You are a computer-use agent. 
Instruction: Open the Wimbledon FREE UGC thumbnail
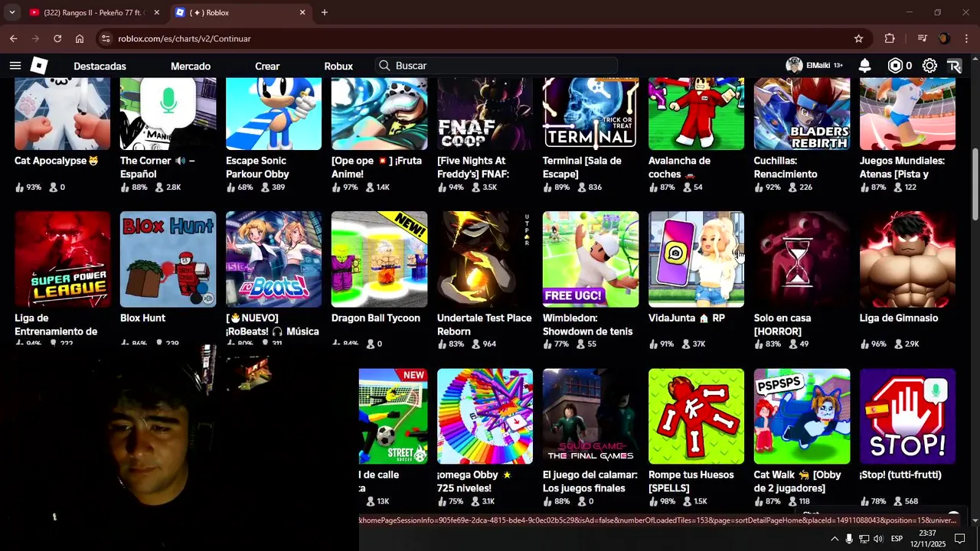click(591, 259)
